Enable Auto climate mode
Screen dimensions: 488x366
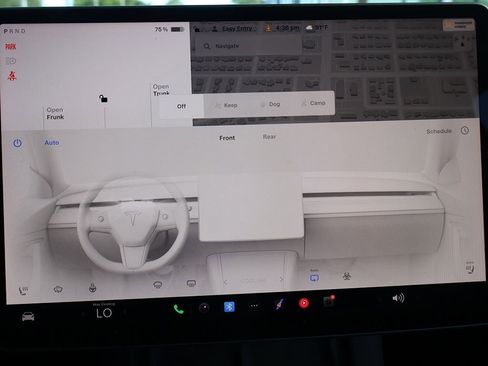pyautogui.click(x=52, y=142)
